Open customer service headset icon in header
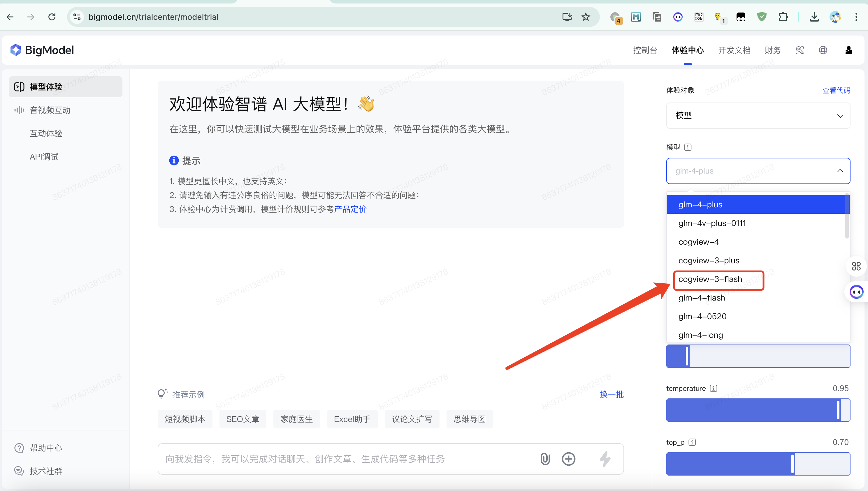Viewport: 868px width, 491px height. (800, 50)
